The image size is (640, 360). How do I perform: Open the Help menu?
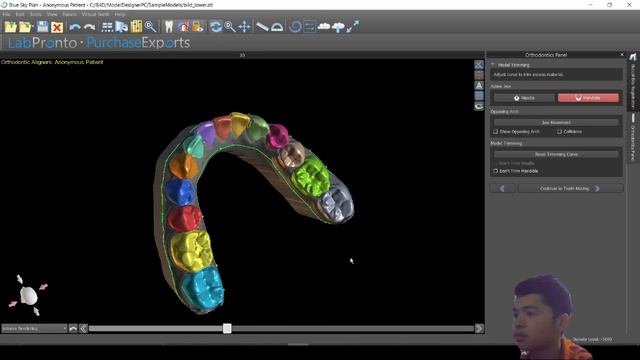[120, 14]
